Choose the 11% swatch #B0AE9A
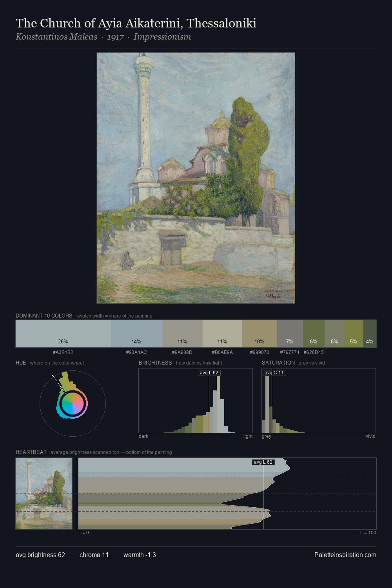This screenshot has height=588, width=392. pos(222,334)
